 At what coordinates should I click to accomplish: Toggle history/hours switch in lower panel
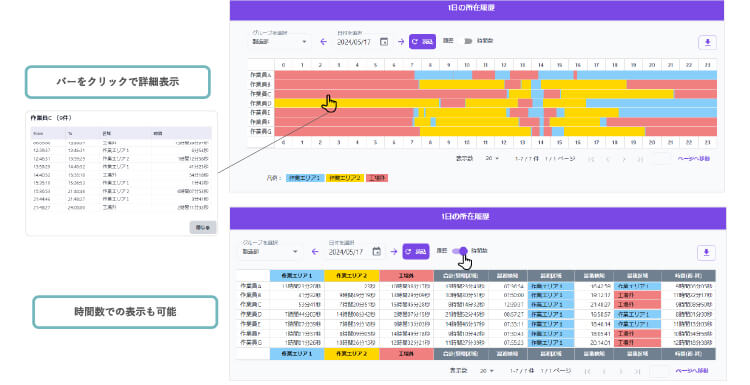click(460, 251)
